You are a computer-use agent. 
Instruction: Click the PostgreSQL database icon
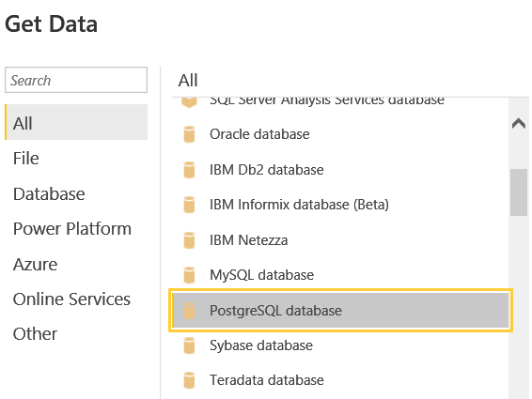click(189, 311)
